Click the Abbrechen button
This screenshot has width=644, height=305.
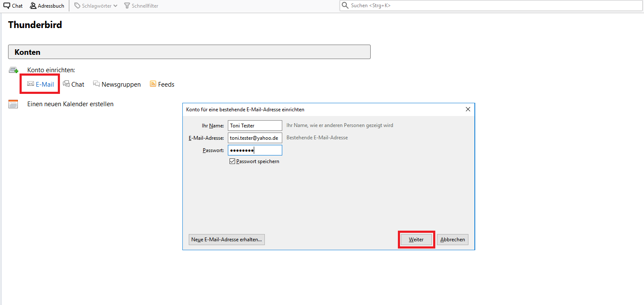click(x=453, y=240)
